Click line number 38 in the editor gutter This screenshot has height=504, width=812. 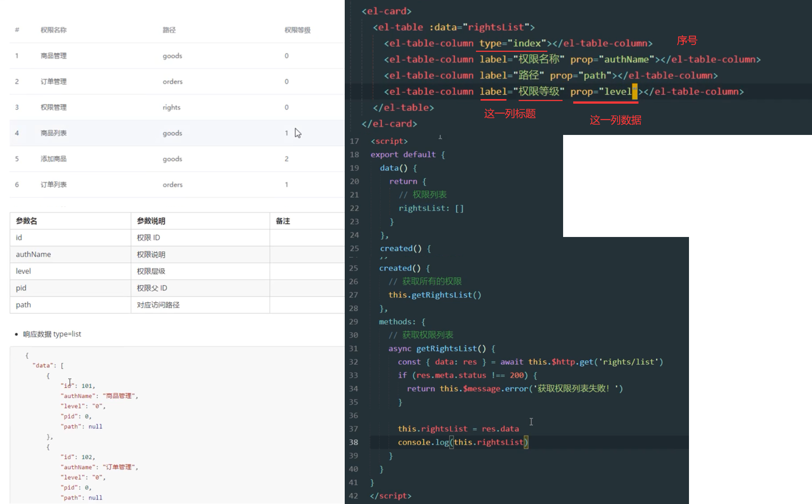(x=353, y=442)
